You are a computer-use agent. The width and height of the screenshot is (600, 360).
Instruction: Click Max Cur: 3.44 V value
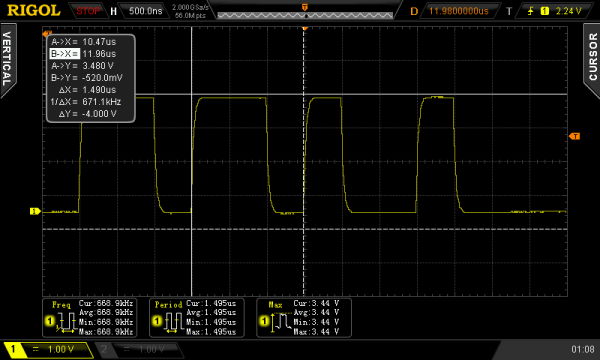(316, 303)
